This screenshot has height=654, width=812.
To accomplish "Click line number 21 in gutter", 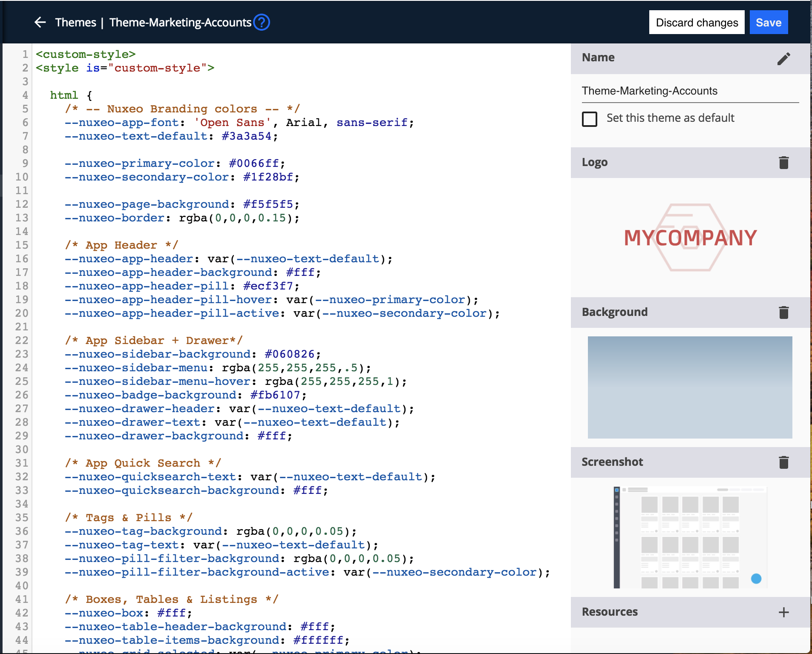I will (x=22, y=327).
